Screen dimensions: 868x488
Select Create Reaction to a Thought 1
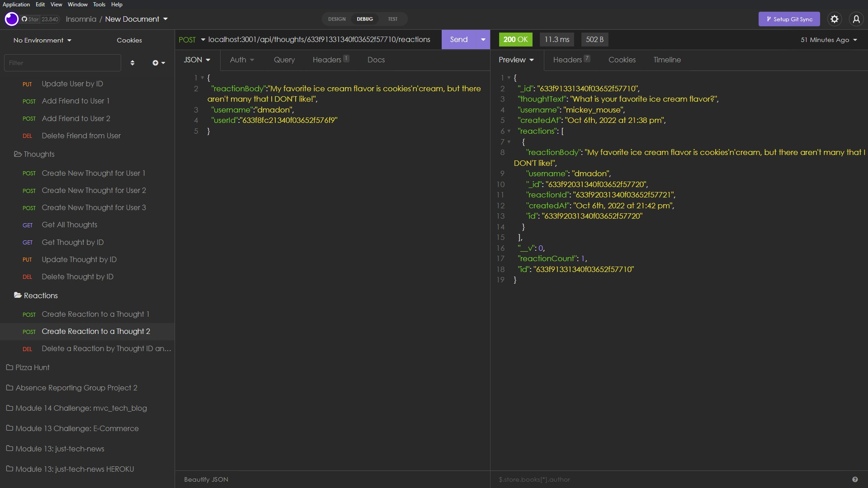(87, 314)
